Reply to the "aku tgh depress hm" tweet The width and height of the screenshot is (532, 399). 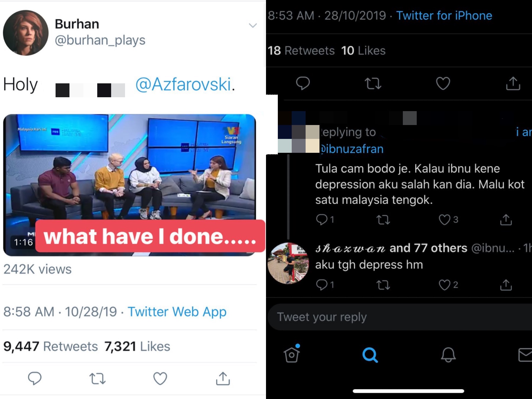322,285
